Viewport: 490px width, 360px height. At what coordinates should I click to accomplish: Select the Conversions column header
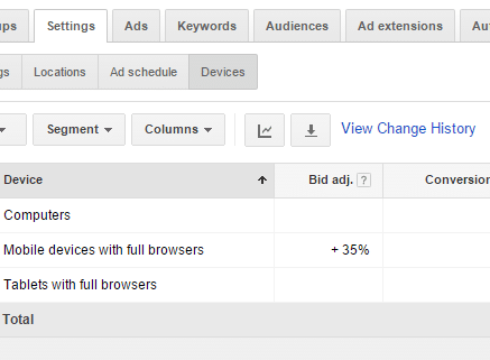click(457, 180)
